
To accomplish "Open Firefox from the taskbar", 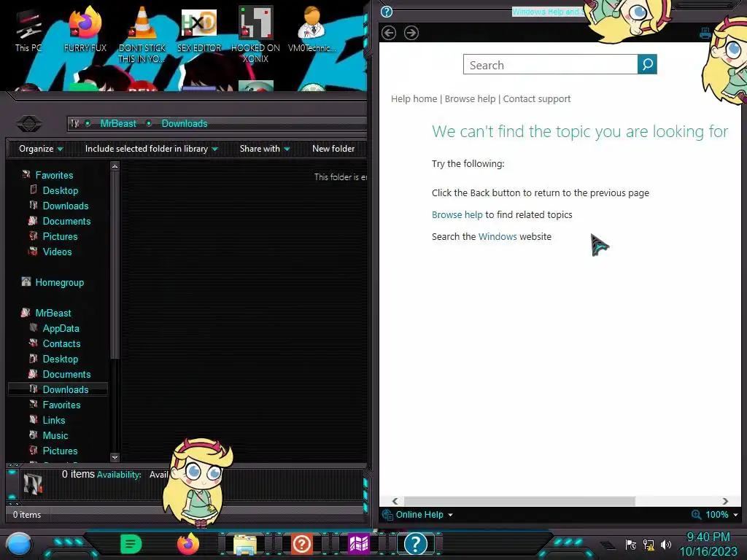I will tap(188, 544).
